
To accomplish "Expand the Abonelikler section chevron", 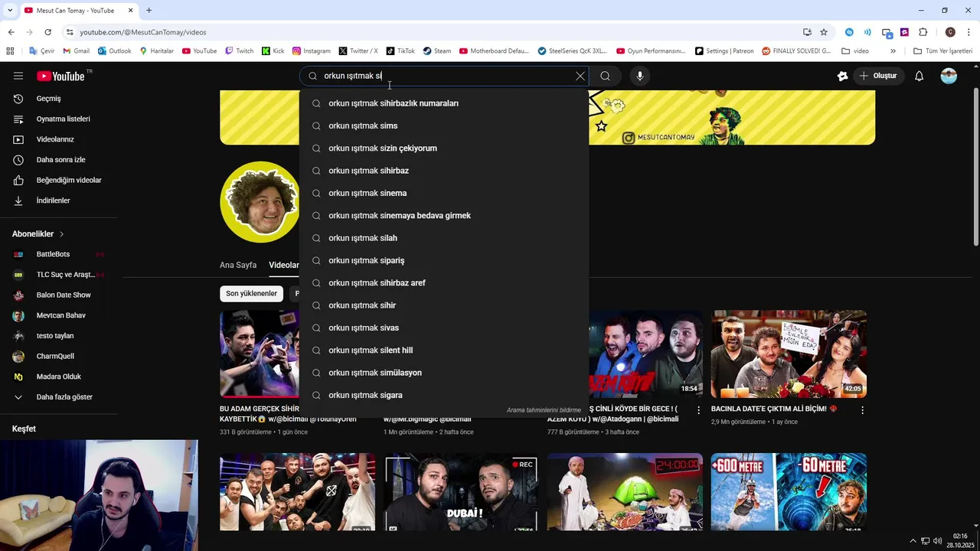I will click(x=61, y=234).
